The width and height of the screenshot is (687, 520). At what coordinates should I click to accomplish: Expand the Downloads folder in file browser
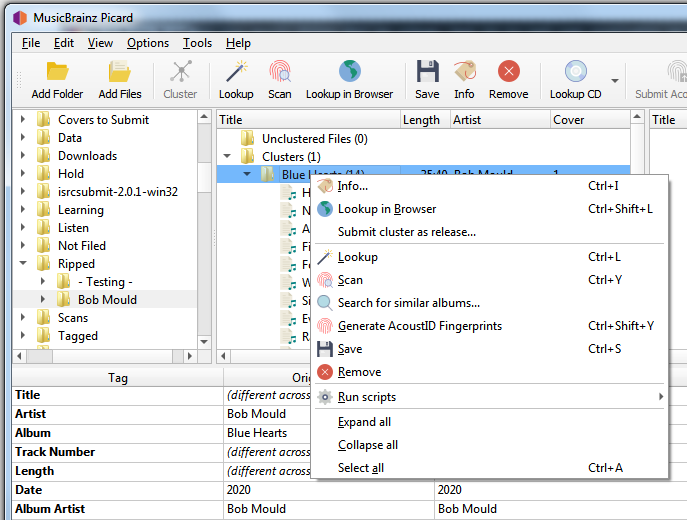(x=23, y=155)
